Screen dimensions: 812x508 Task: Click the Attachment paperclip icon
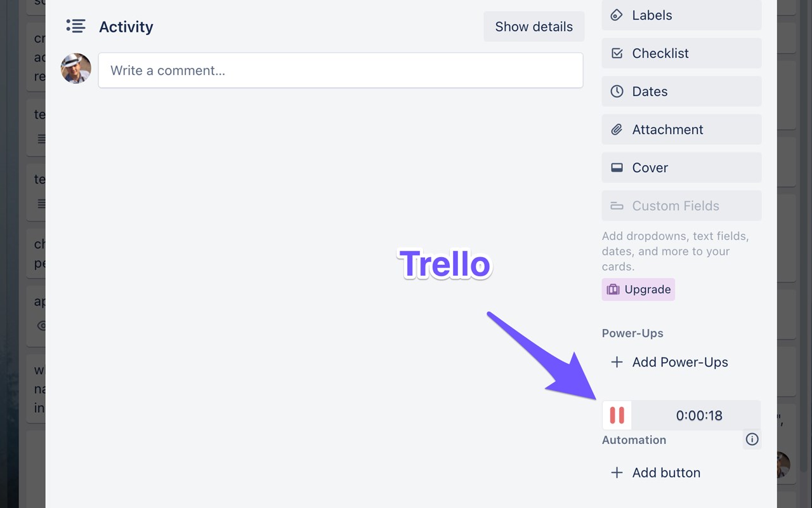[x=617, y=130]
